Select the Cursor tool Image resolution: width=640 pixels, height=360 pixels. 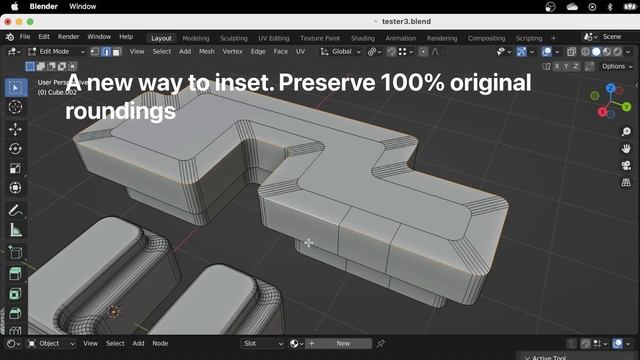pyautogui.click(x=16, y=107)
